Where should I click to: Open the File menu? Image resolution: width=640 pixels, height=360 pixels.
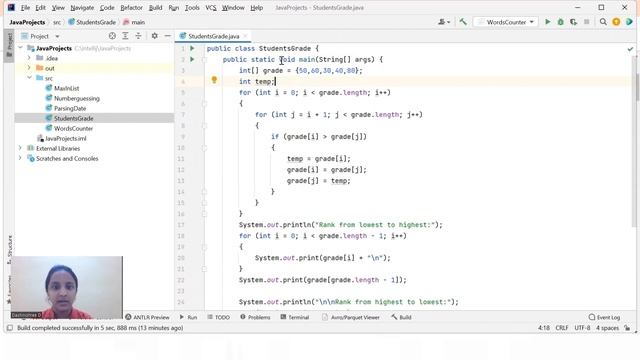point(25,8)
